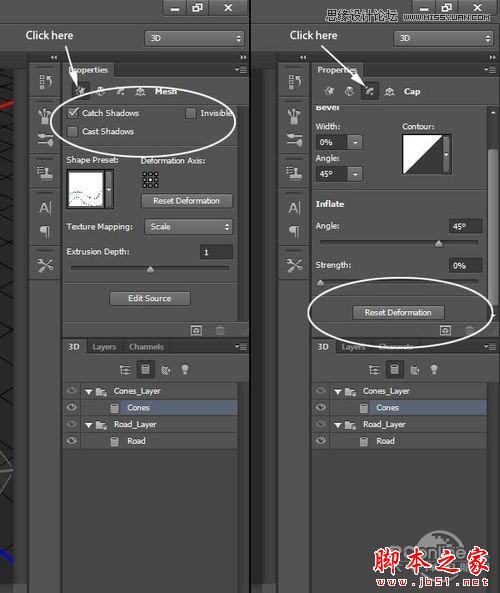Open the Clone Source icon in left strip
500x593 pixels.
click(x=45, y=172)
